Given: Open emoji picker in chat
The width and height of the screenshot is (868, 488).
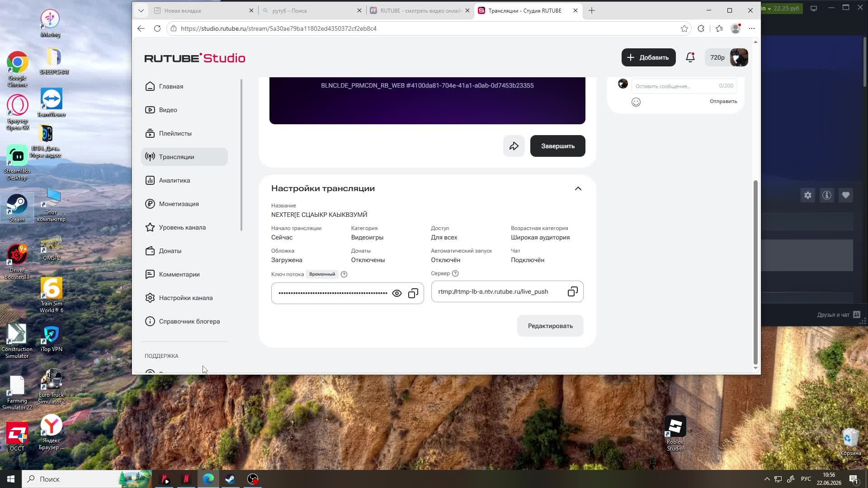Looking at the screenshot, I should pyautogui.click(x=636, y=102).
